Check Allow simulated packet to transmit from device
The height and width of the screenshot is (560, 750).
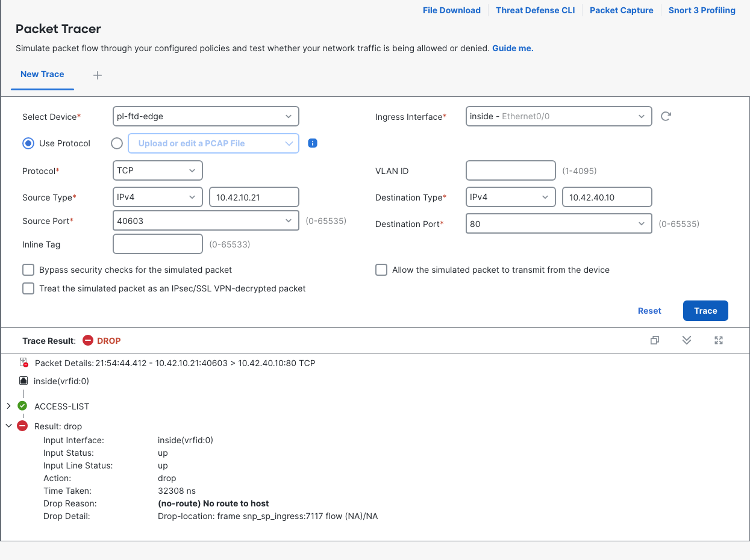click(x=381, y=270)
